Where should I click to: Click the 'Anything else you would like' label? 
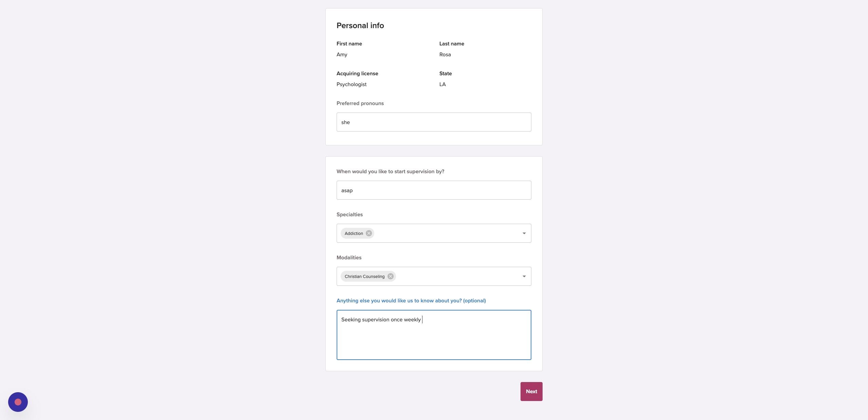[x=411, y=301]
